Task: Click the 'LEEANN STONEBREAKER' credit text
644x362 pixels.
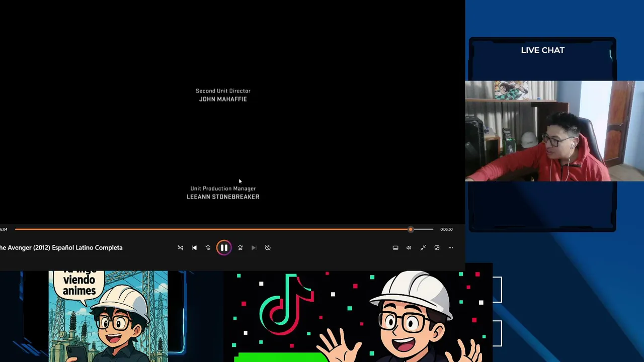Action: click(223, 197)
